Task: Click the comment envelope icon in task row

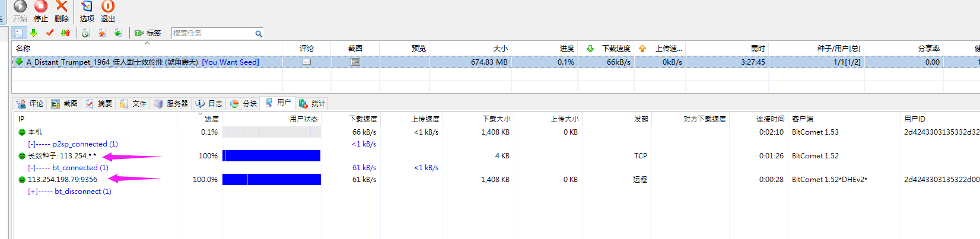Action: [307, 62]
